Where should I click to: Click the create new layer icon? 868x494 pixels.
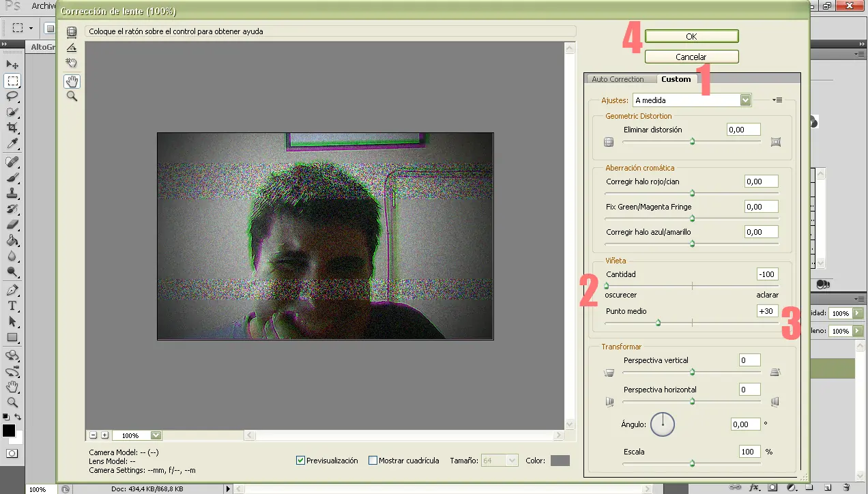[x=827, y=487]
